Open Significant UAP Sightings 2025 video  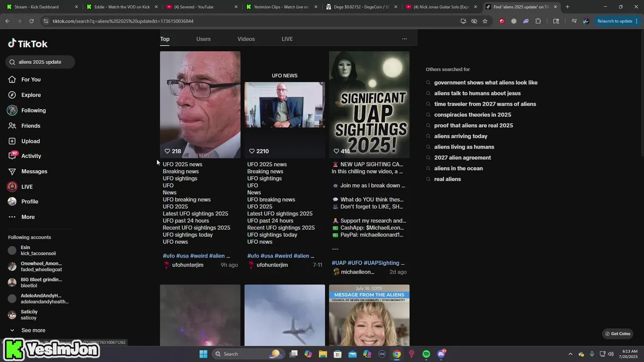(x=369, y=105)
